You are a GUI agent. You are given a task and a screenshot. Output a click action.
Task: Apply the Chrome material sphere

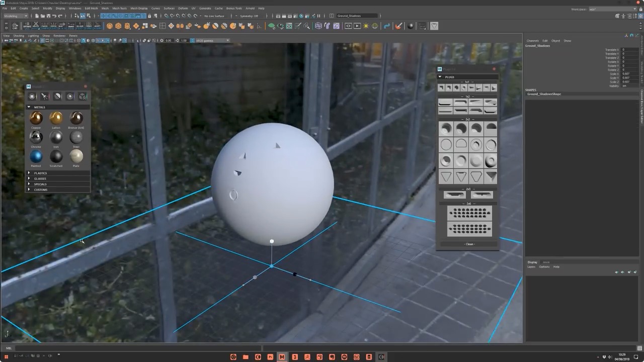(x=36, y=137)
